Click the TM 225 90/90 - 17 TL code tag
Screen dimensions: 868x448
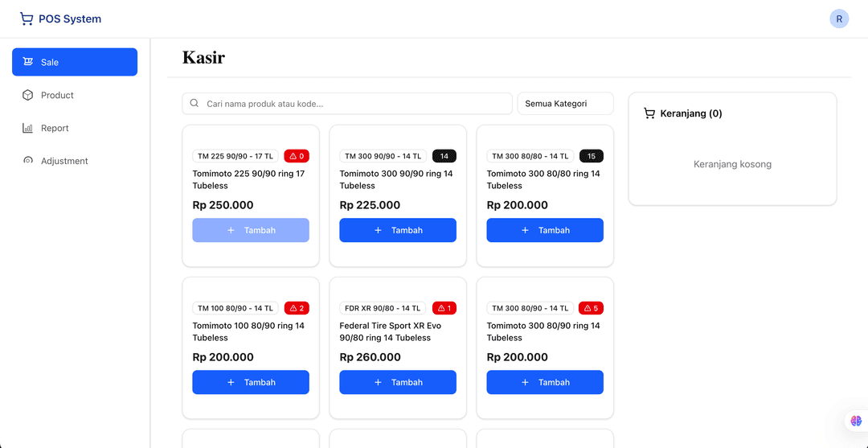(x=235, y=156)
